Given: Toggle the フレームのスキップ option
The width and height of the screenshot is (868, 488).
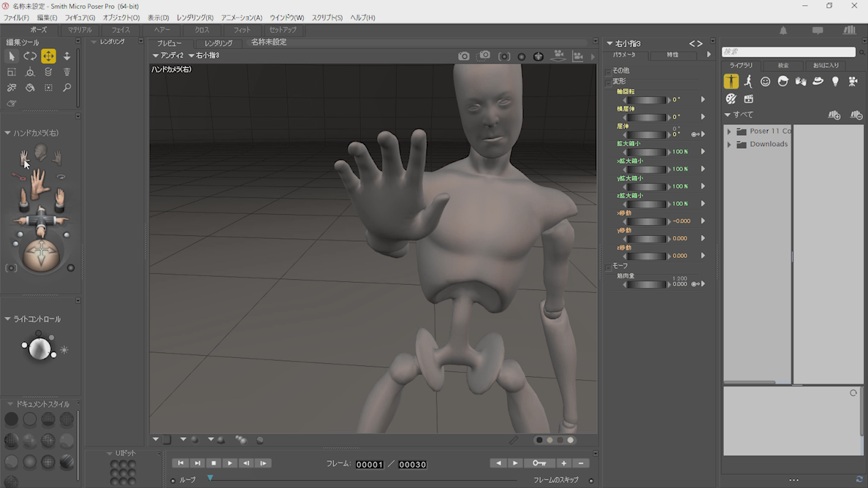Looking at the screenshot, I should (x=591, y=480).
